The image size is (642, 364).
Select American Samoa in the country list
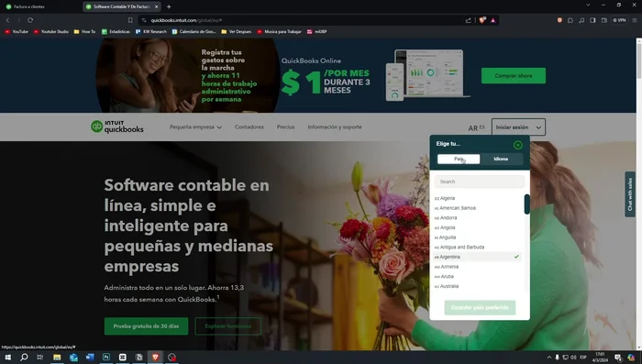[x=478, y=208]
